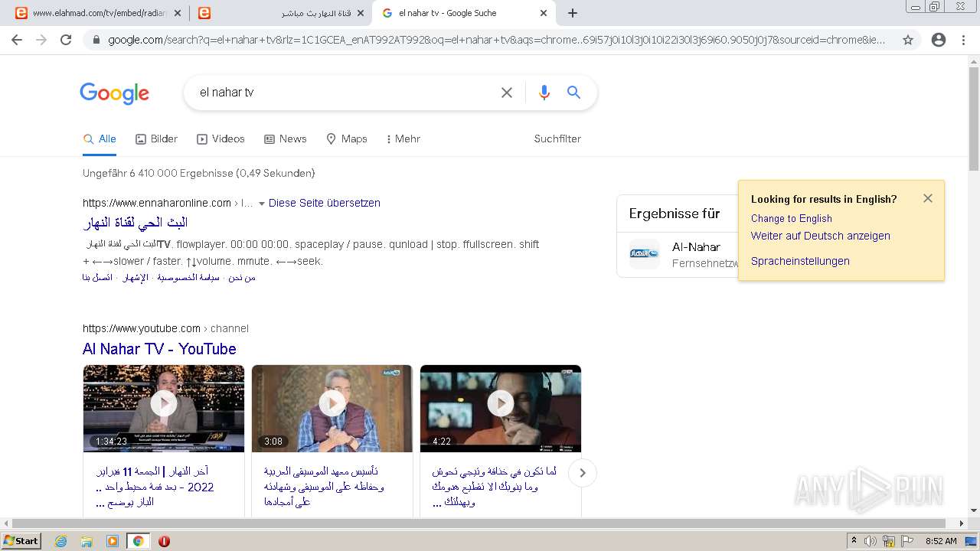
Task: Click the site lock icon in address bar
Action: tap(96, 40)
